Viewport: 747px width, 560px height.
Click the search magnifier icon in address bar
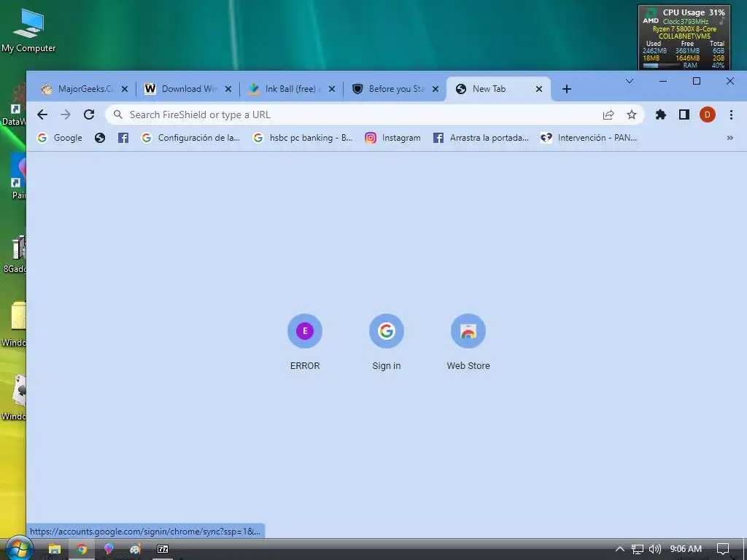click(x=117, y=114)
